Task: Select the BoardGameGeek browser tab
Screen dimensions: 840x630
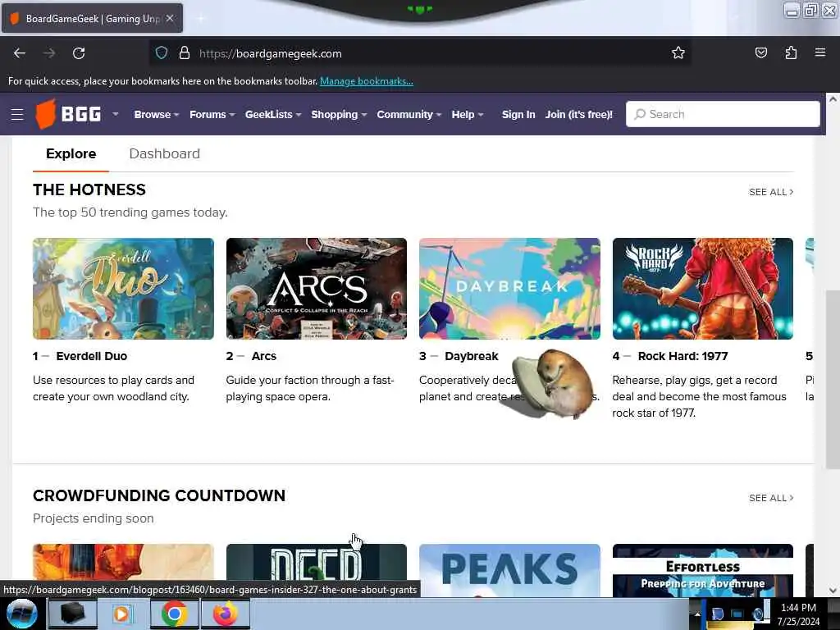Action: point(92,18)
